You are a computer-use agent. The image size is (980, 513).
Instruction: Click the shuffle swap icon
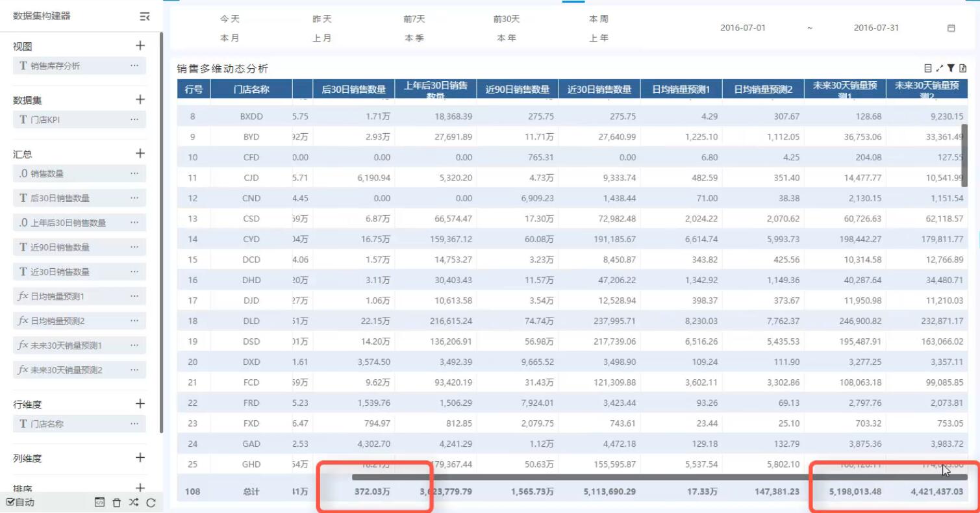tap(134, 502)
